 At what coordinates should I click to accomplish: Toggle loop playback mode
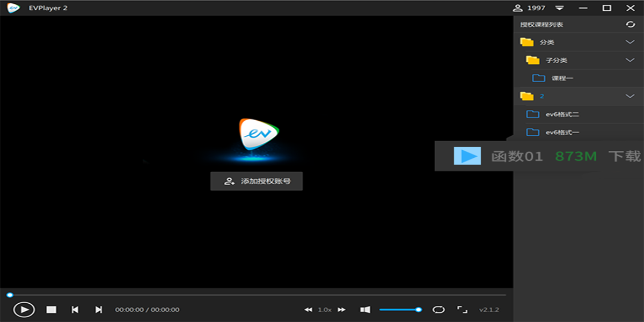439,310
